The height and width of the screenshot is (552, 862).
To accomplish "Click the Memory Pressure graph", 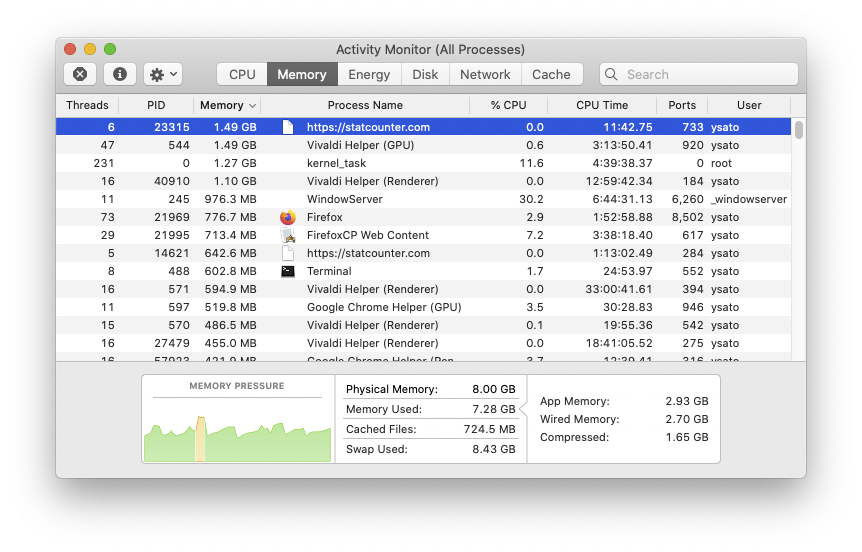I will (x=237, y=430).
